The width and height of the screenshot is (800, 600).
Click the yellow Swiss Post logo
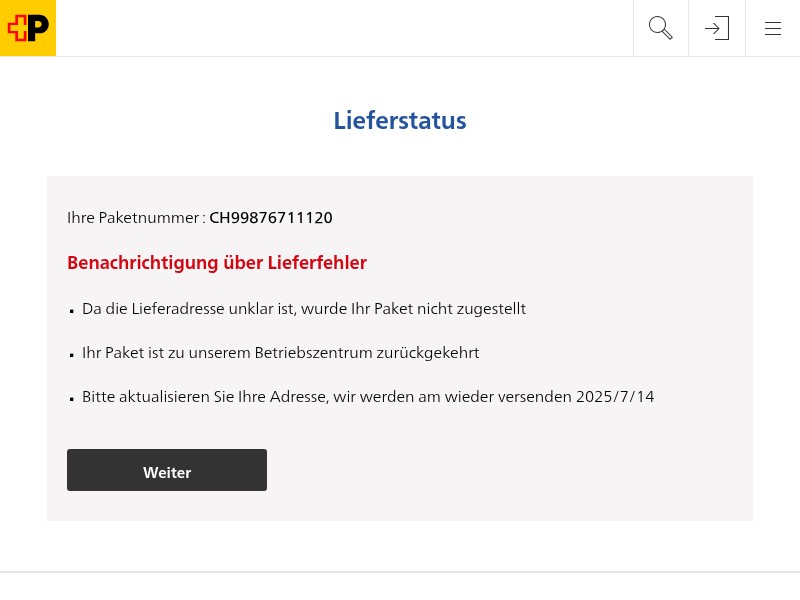pos(28,28)
